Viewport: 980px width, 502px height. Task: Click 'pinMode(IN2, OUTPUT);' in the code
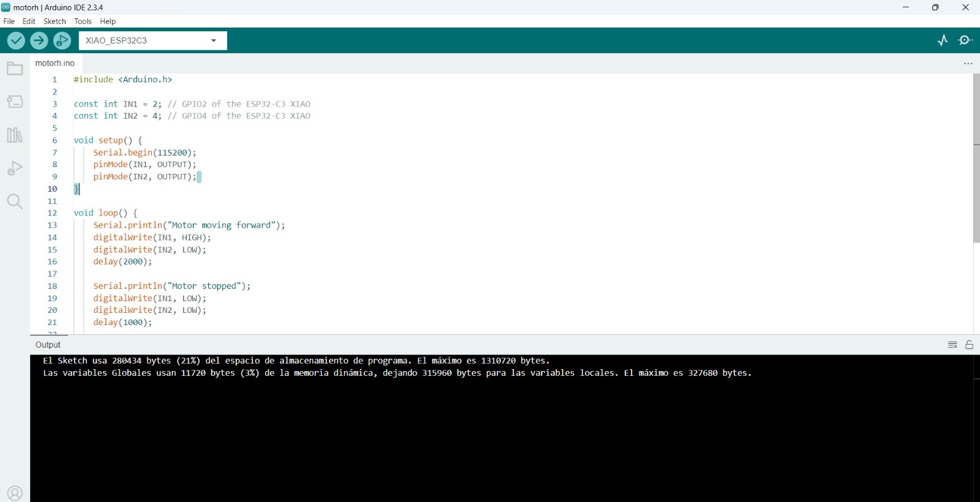point(145,176)
